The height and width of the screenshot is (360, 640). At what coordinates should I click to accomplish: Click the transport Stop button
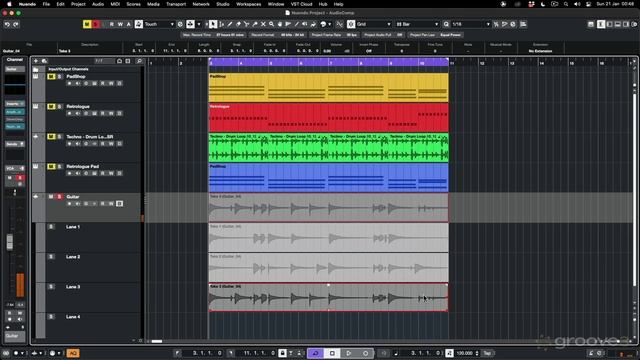[x=332, y=353]
